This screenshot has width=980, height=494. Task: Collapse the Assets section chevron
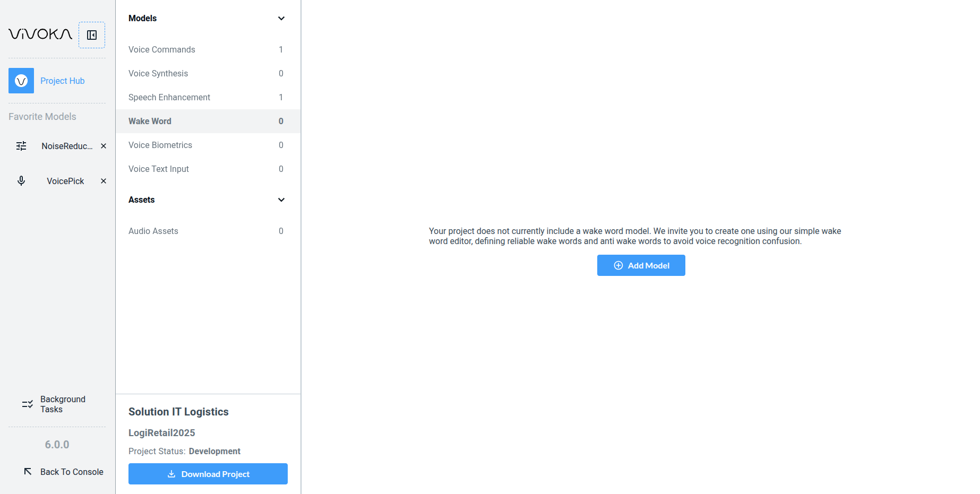[x=281, y=200]
